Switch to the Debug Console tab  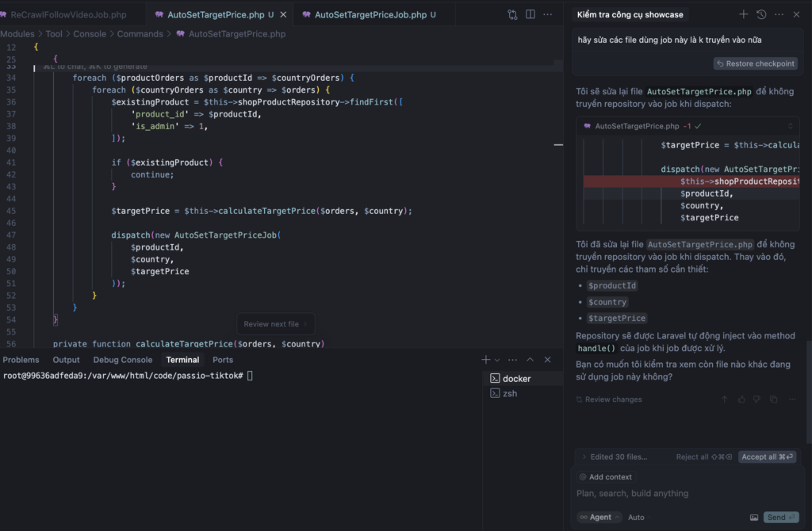[x=123, y=360]
